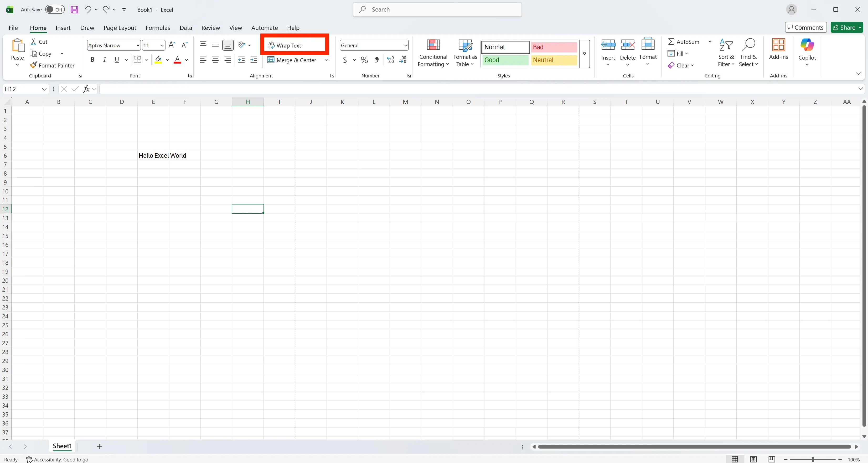The image size is (868, 463).
Task: Open the Merge & Center dropdown arrow
Action: (x=327, y=60)
